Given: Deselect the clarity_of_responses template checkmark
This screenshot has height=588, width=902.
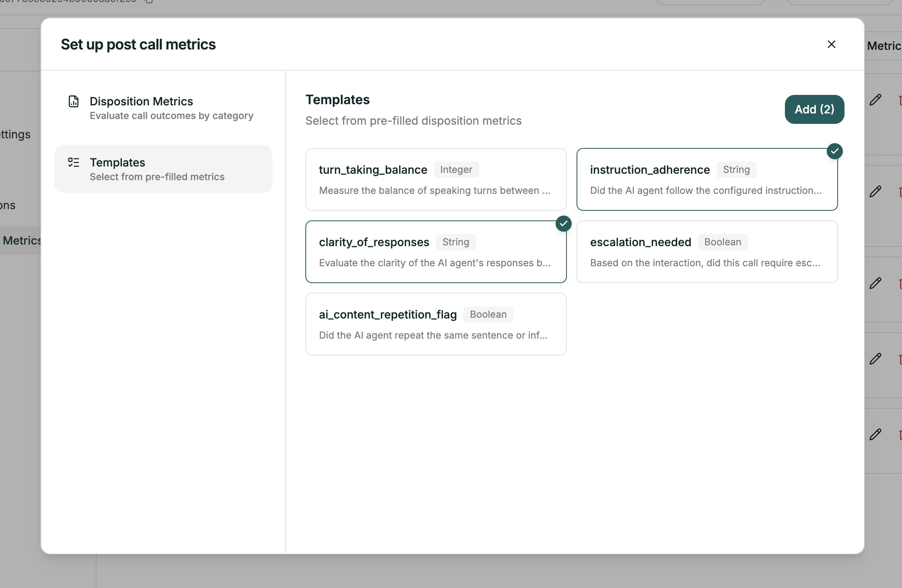Looking at the screenshot, I should [x=563, y=224].
